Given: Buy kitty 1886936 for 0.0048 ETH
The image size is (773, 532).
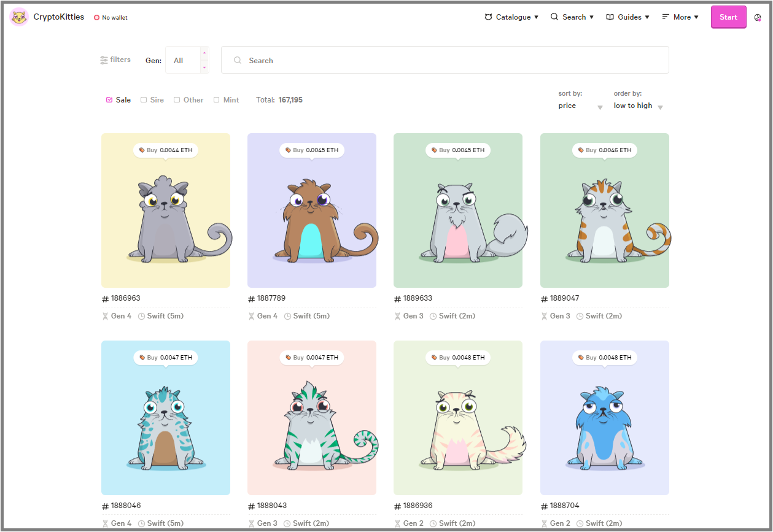Looking at the screenshot, I should point(458,357).
